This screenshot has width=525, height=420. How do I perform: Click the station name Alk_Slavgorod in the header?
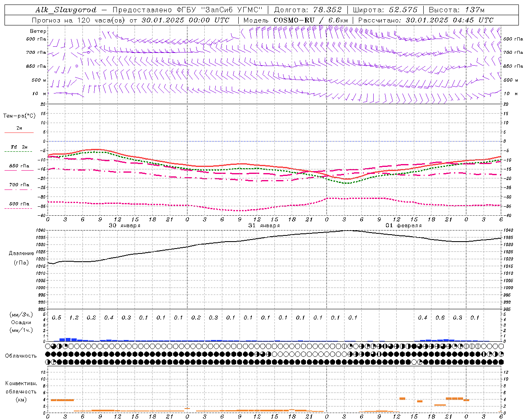(66, 10)
